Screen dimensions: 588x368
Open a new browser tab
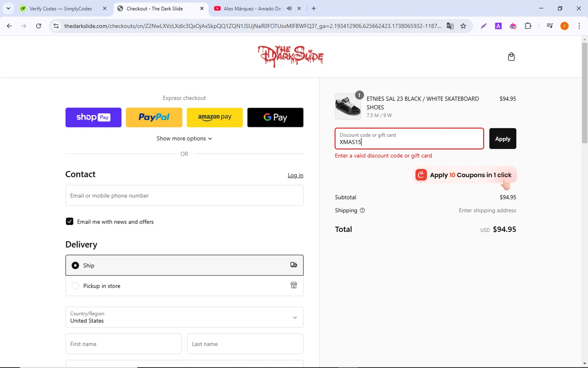pos(314,8)
